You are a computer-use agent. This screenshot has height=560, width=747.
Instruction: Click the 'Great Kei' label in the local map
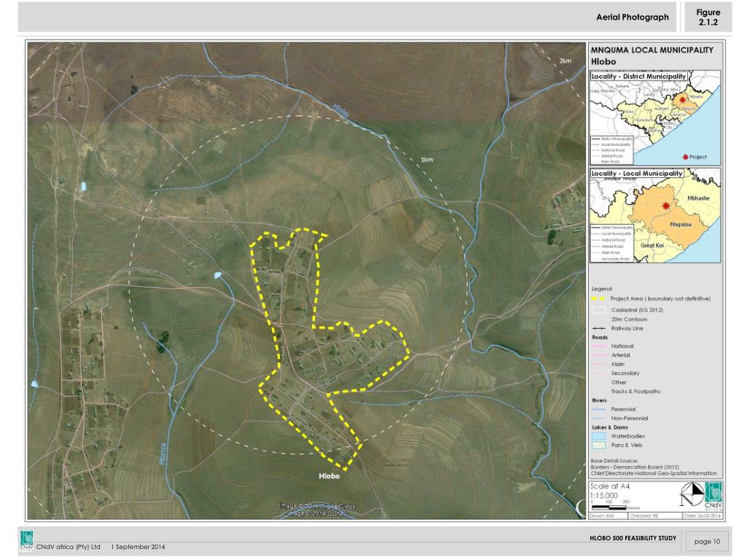(x=651, y=245)
